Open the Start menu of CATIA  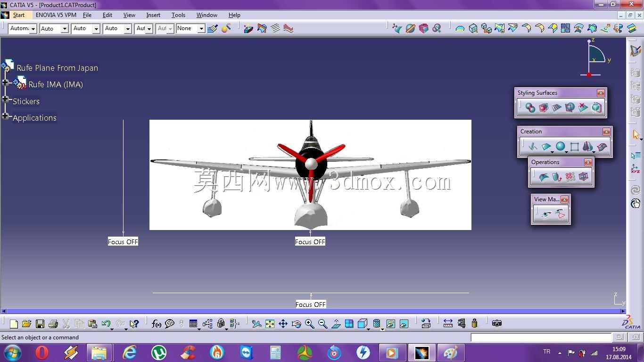(x=19, y=15)
